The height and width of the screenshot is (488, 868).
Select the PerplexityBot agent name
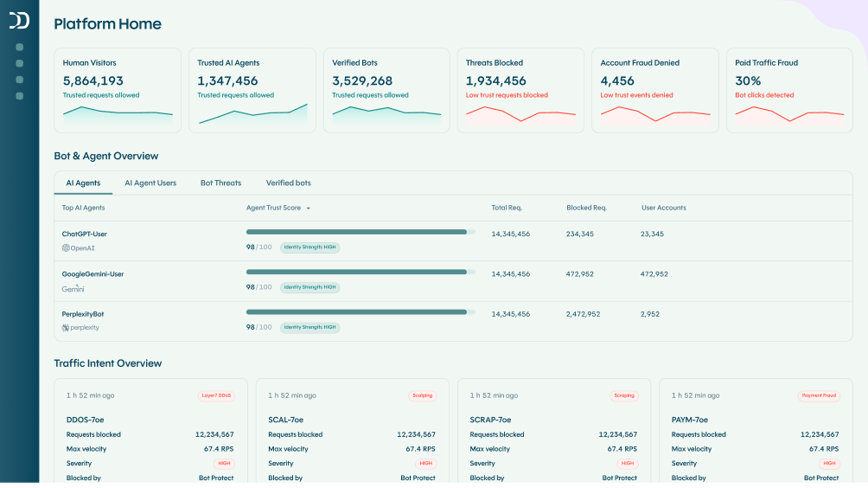[x=82, y=313]
